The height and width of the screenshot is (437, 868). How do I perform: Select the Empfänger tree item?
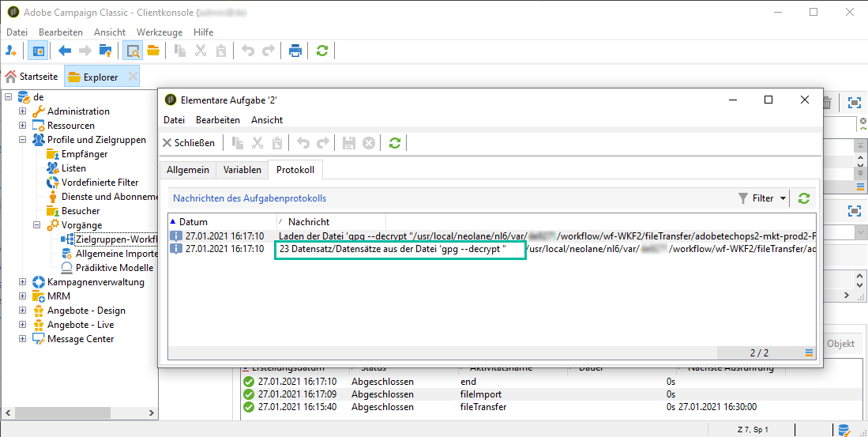pyautogui.click(x=85, y=154)
